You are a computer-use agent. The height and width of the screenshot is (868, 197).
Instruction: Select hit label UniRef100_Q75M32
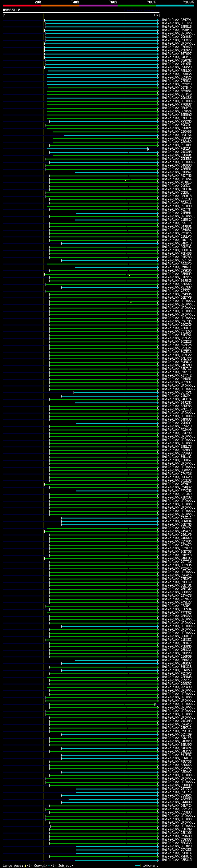coord(177,81)
